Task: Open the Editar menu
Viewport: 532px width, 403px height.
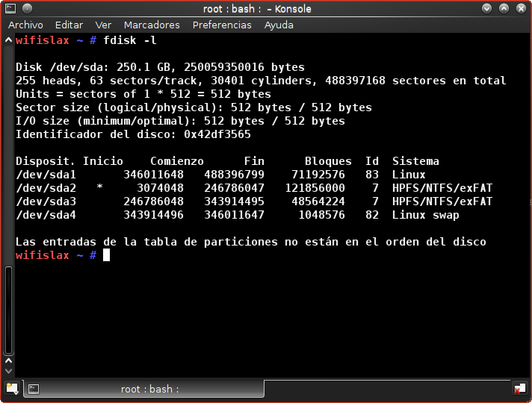Action: tap(69, 25)
